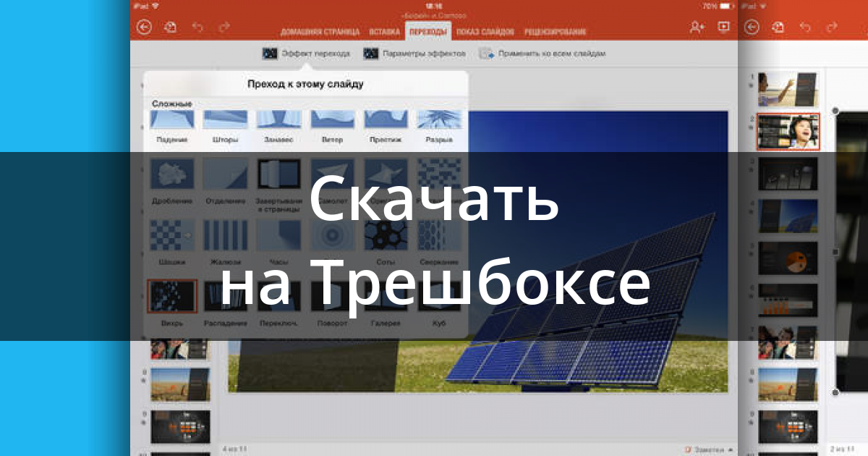Choose the Престиж transition
Viewport: 868px width, 456px height.
point(386,127)
